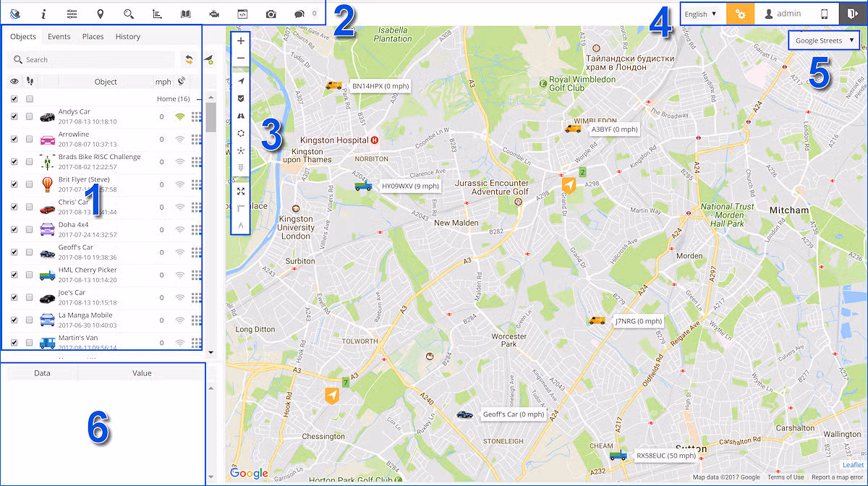Toggle the live traffic light icon
868x486 pixels.
coord(241,168)
